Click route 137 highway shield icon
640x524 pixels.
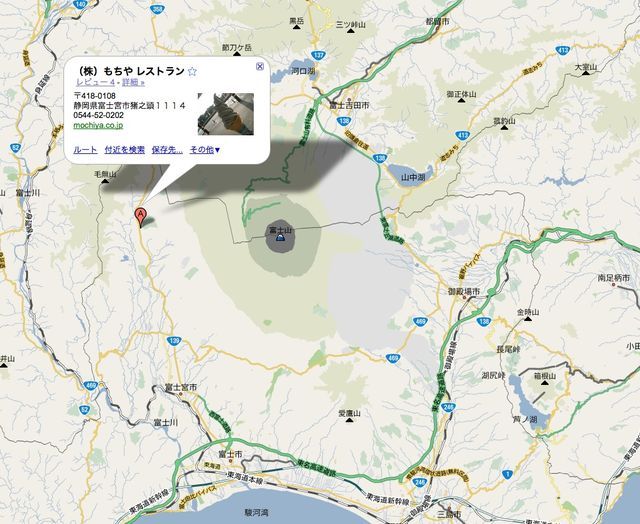[318, 55]
